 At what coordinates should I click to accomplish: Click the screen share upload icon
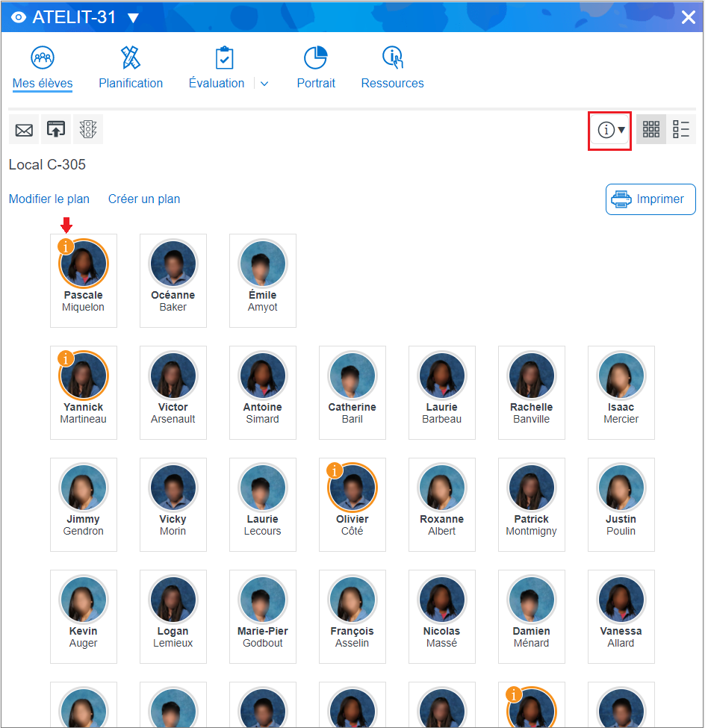[56, 130]
